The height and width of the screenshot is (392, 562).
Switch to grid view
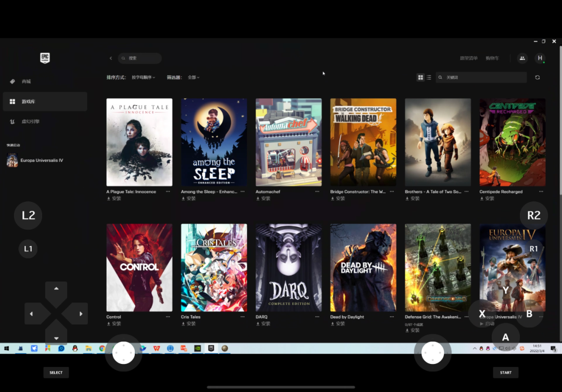point(420,77)
